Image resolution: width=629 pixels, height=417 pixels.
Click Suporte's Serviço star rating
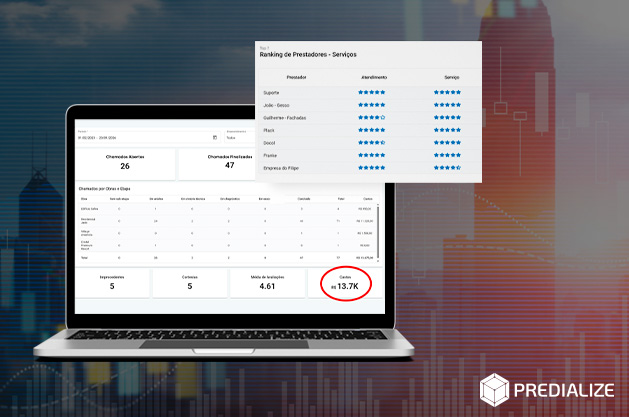[x=447, y=92]
